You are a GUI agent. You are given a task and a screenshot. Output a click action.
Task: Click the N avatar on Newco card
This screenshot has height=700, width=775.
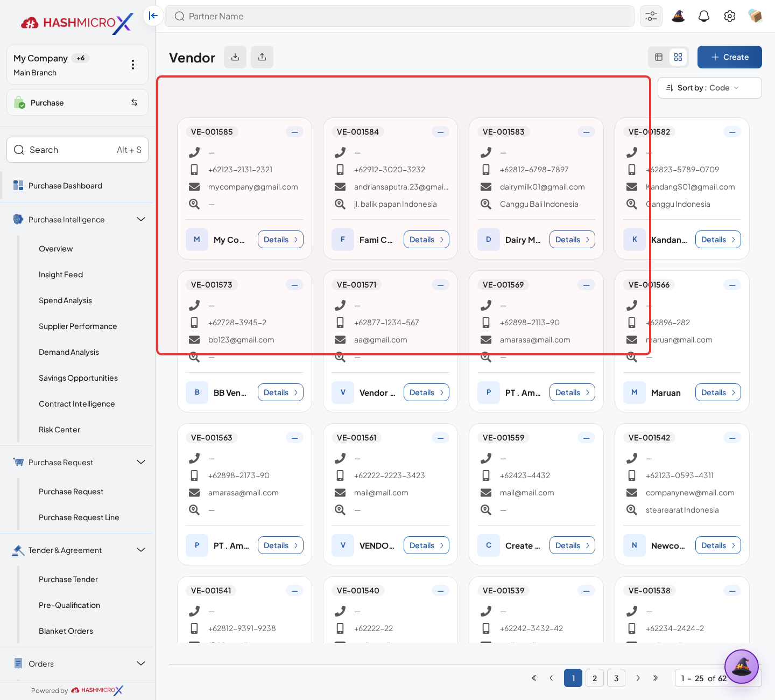(635, 545)
